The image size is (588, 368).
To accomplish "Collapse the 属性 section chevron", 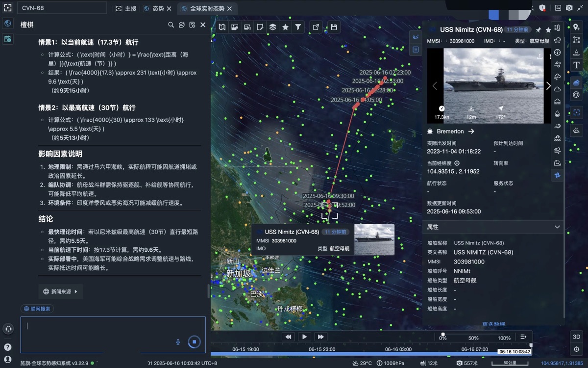I will click(x=557, y=227).
